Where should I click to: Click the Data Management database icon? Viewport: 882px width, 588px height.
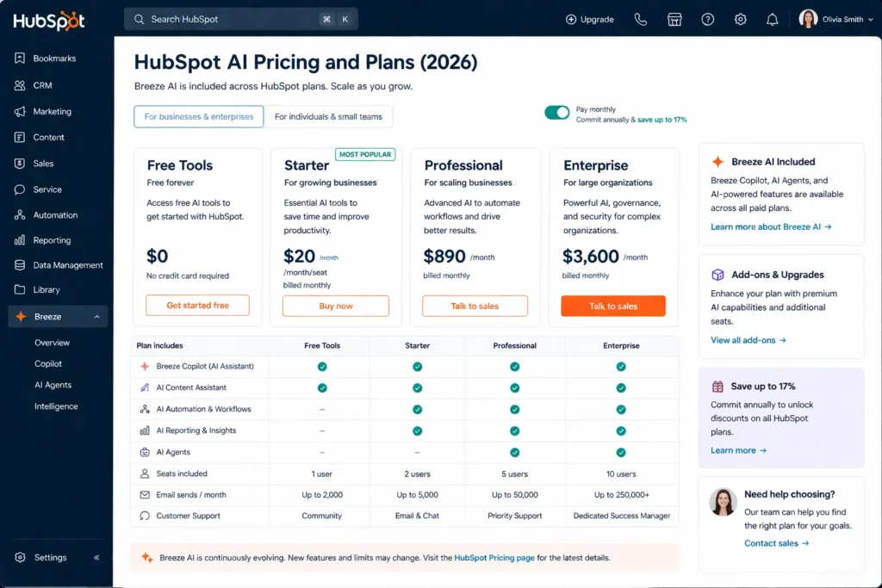click(20, 265)
